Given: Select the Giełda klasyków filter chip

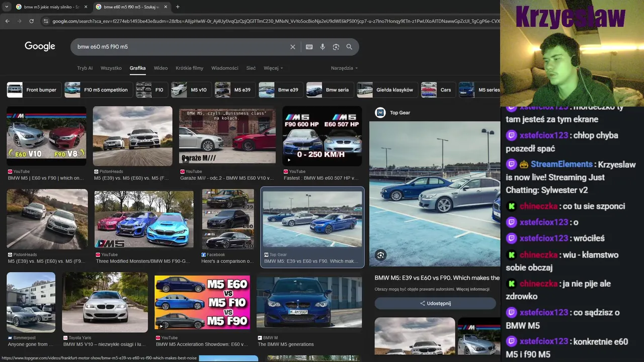Looking at the screenshot, I should click(x=387, y=90).
